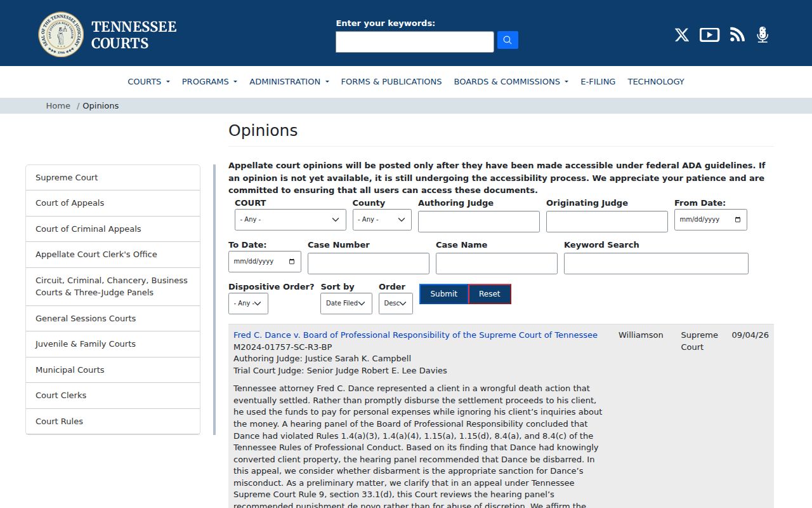The image size is (812, 508).
Task: Open Juvenile & Family Courts sidebar item
Action: (113, 344)
